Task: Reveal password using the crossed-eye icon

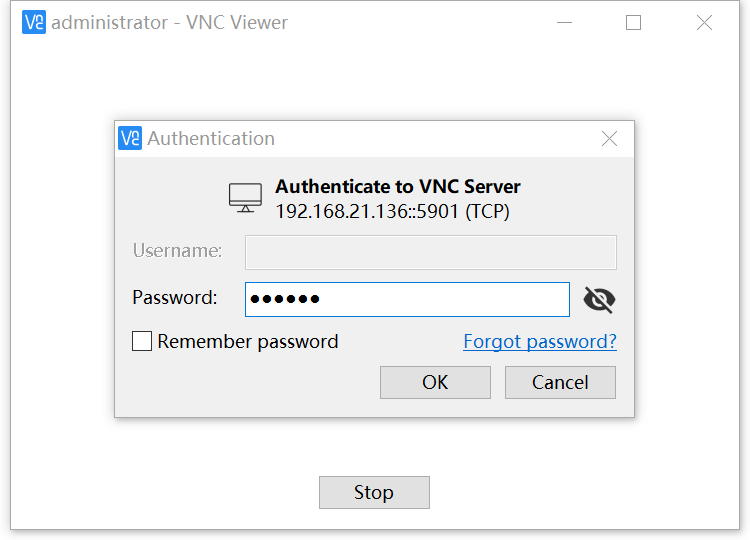Action: 598,299
